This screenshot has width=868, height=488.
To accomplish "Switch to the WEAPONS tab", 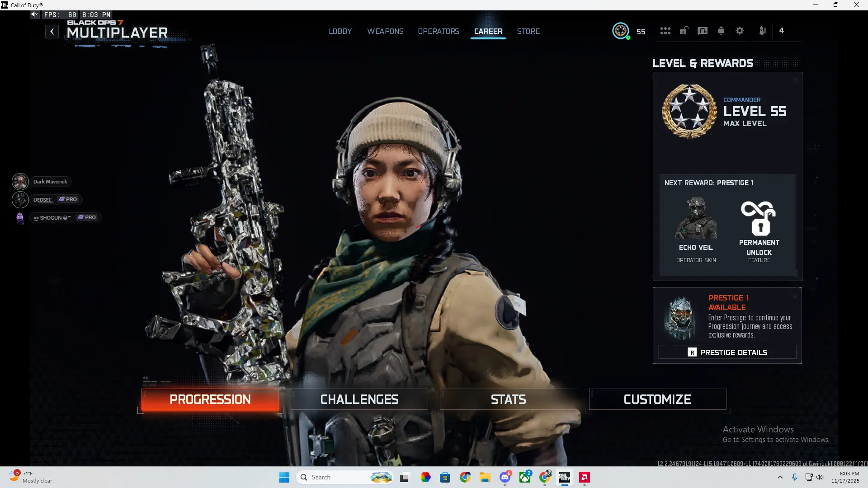I will click(x=385, y=31).
